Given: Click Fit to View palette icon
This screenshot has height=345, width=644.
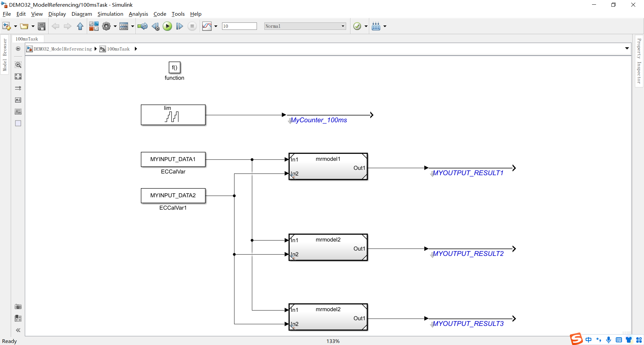Looking at the screenshot, I should pyautogui.click(x=18, y=76).
